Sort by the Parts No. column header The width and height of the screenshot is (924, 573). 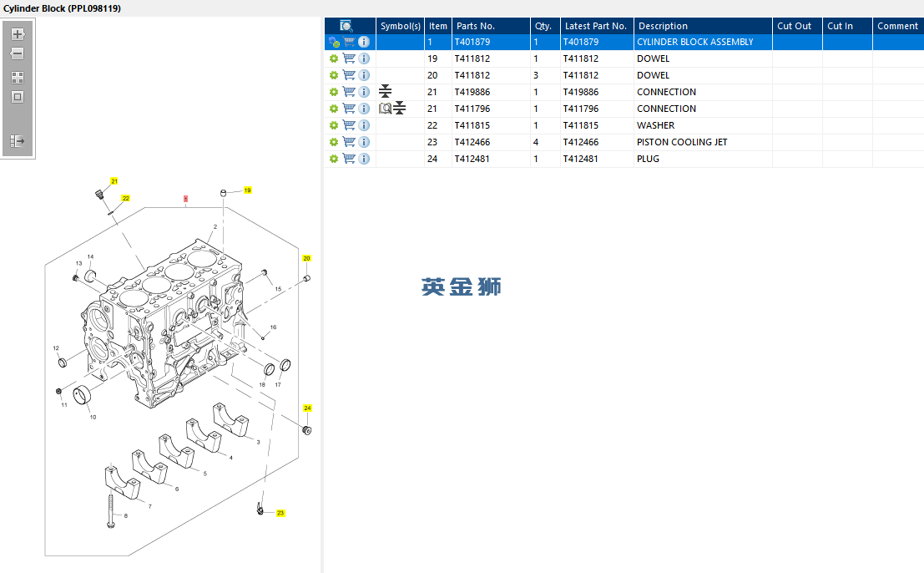click(476, 26)
